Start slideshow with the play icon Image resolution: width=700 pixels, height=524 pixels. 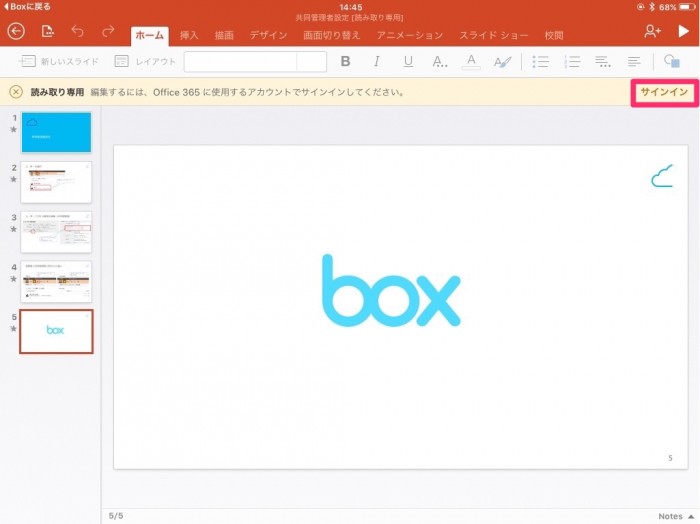tap(683, 31)
